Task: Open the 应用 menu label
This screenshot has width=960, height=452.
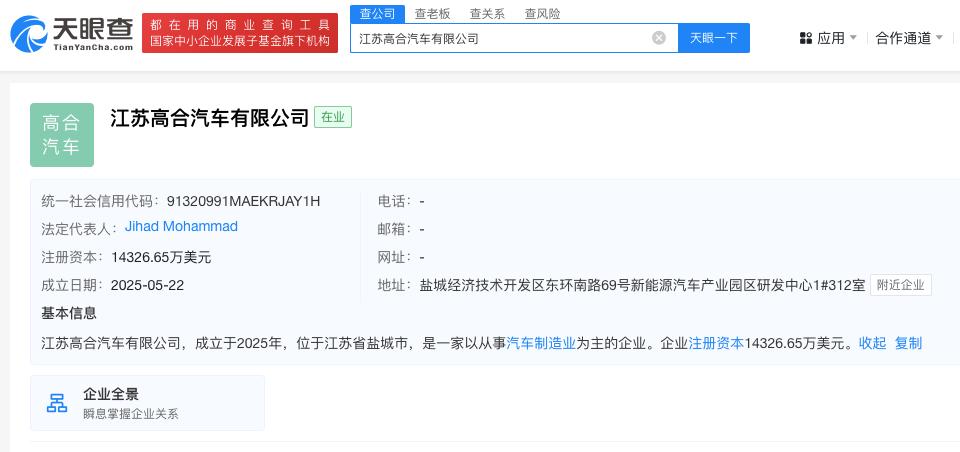Action: pyautogui.click(x=831, y=39)
